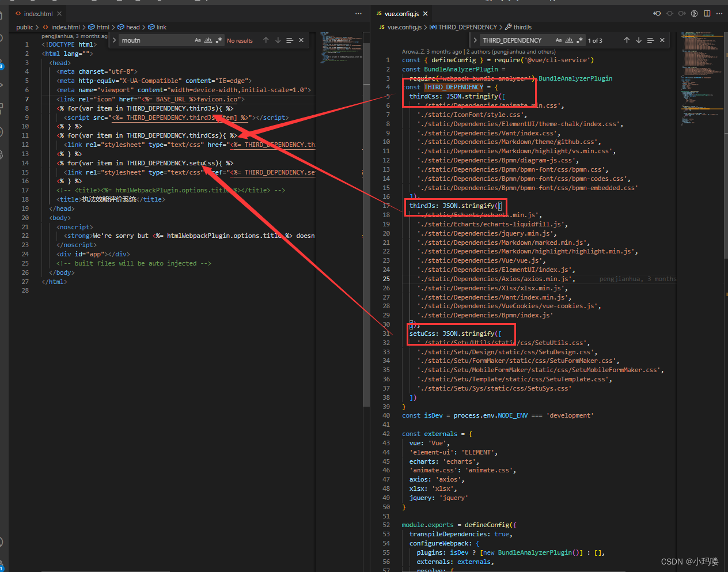The width and height of the screenshot is (728, 572).
Task: Toggle Match Case in the THIRD_DEPENDENCY search
Action: (x=559, y=40)
